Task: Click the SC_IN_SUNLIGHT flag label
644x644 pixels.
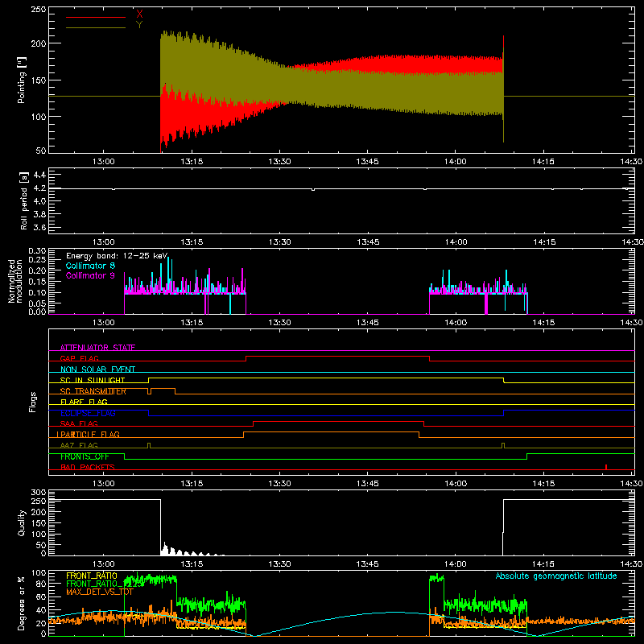Action: coord(93,380)
